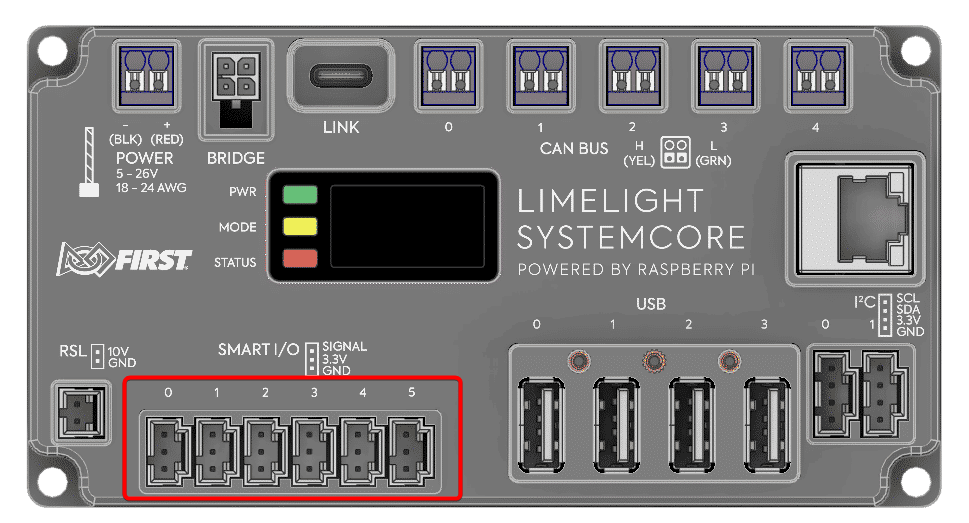Select Smart I/O port 4
This screenshot has width=969, height=523.
point(363,451)
